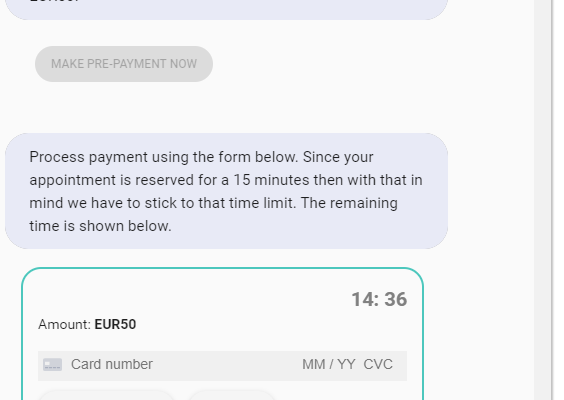The image size is (564, 400).
Task: Click the right partially visible button below the card field
Action: [x=232, y=395]
